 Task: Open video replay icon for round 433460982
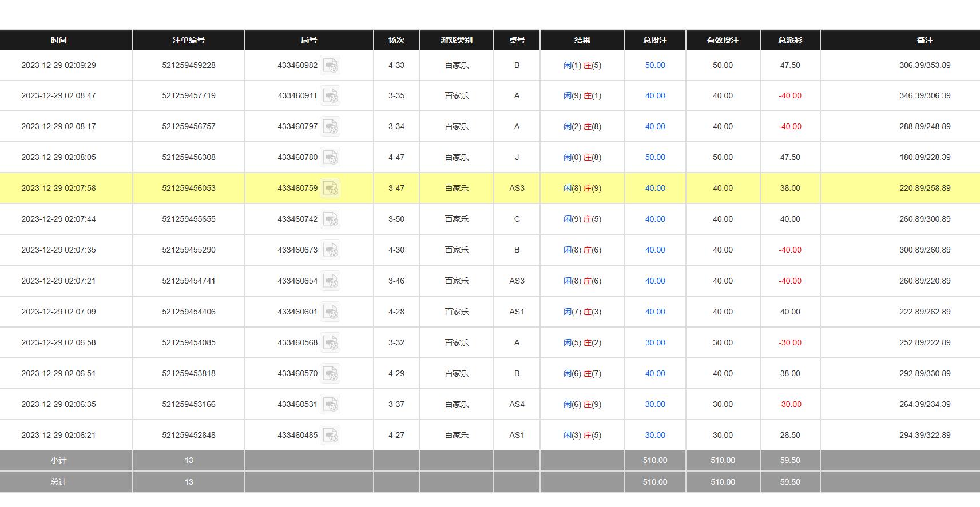coord(330,66)
